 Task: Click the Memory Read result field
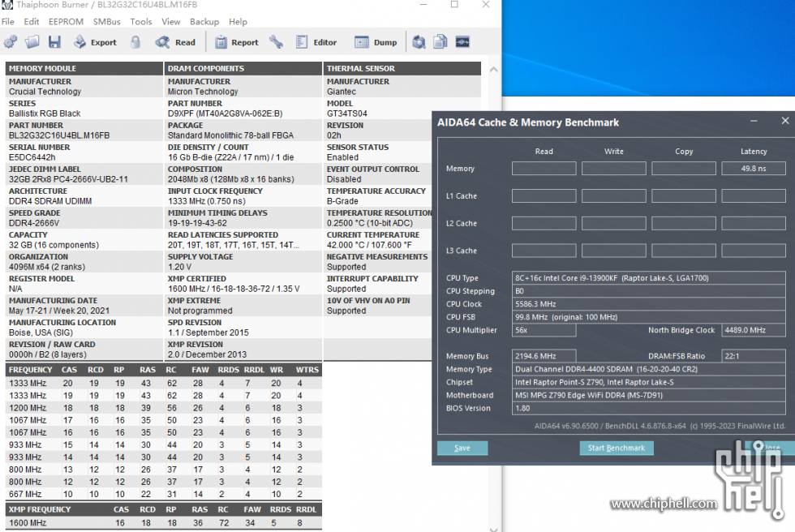(544, 168)
